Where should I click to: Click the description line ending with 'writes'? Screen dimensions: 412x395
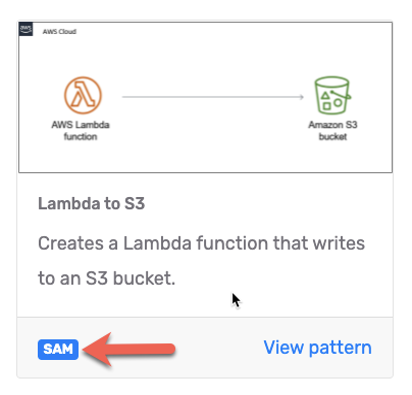coord(201,243)
